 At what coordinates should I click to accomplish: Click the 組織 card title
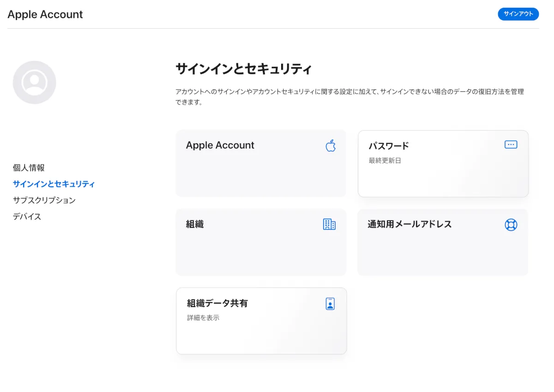195,224
